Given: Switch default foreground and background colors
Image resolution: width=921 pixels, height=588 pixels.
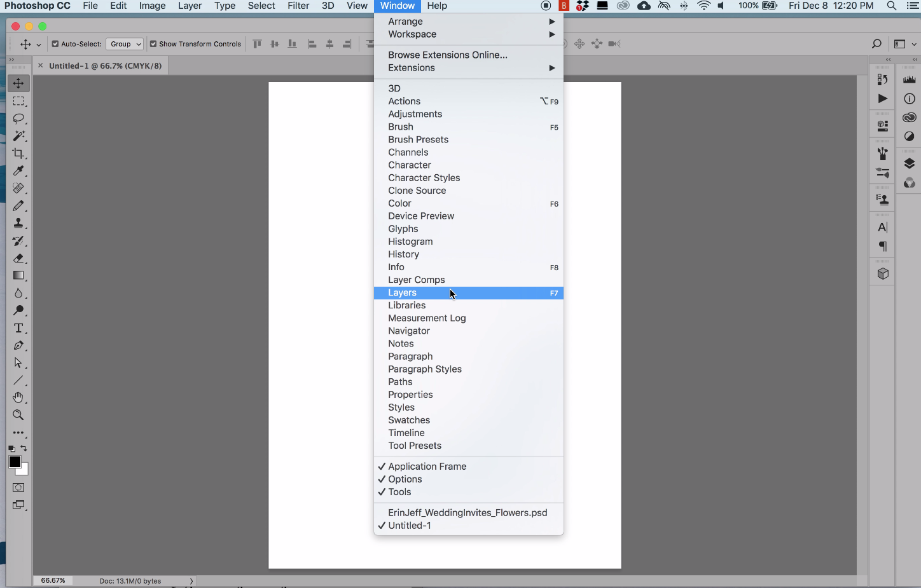Looking at the screenshot, I should 11,449.
